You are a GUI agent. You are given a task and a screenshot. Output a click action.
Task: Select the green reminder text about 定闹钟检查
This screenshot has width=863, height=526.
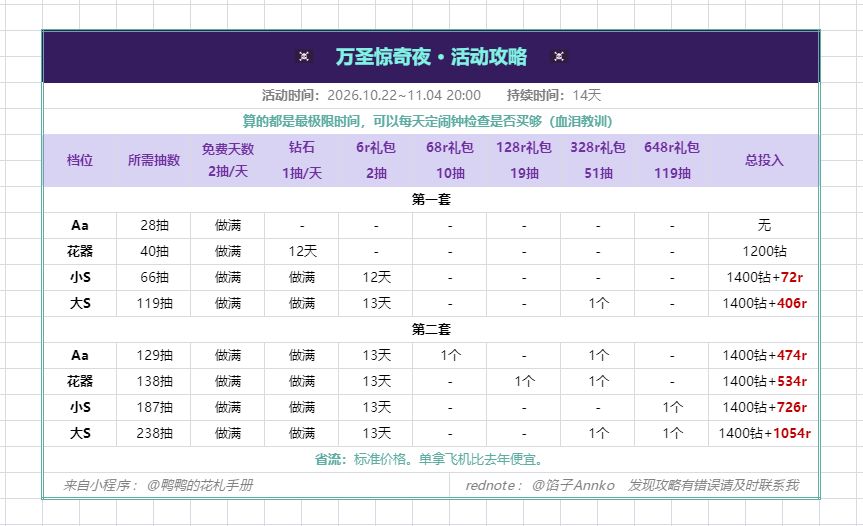pos(428,121)
